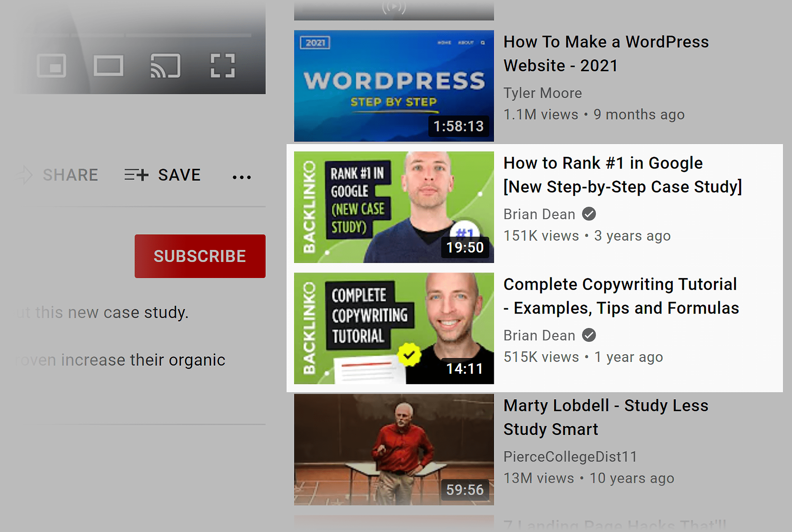Open 'How to Rank #1 in Google' title
The image size is (792, 532).
623,175
